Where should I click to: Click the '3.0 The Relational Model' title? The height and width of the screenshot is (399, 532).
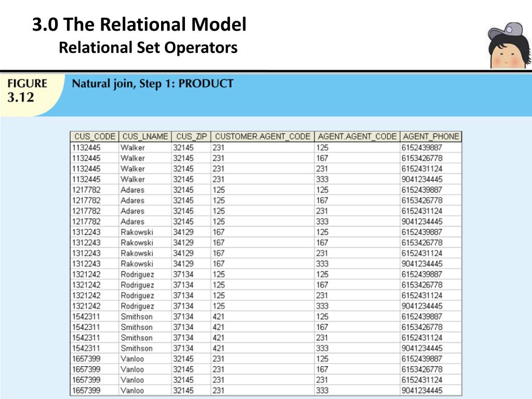(139, 24)
